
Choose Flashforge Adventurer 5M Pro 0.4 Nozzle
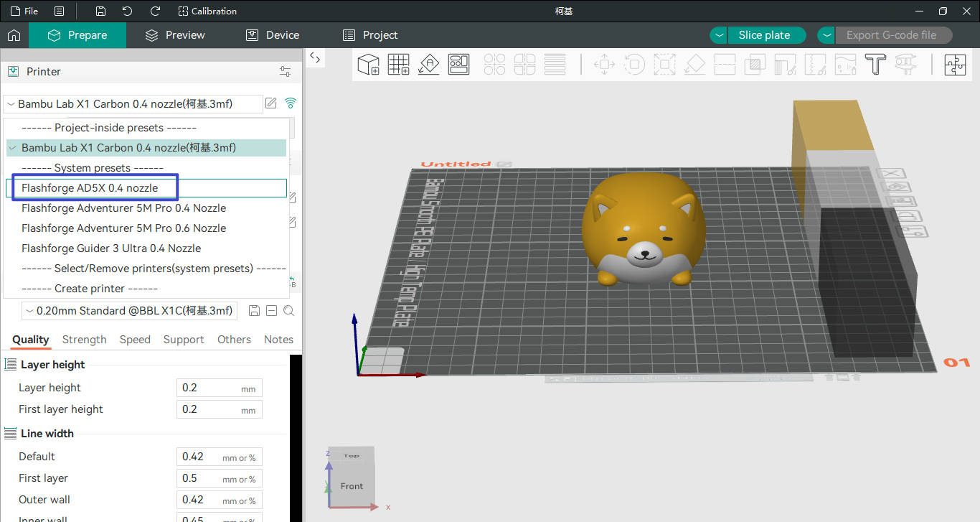click(146, 208)
